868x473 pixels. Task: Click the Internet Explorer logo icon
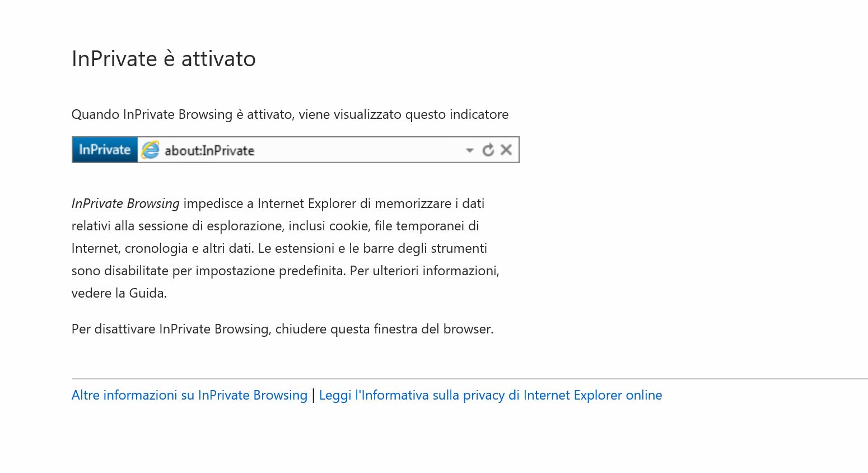click(150, 150)
